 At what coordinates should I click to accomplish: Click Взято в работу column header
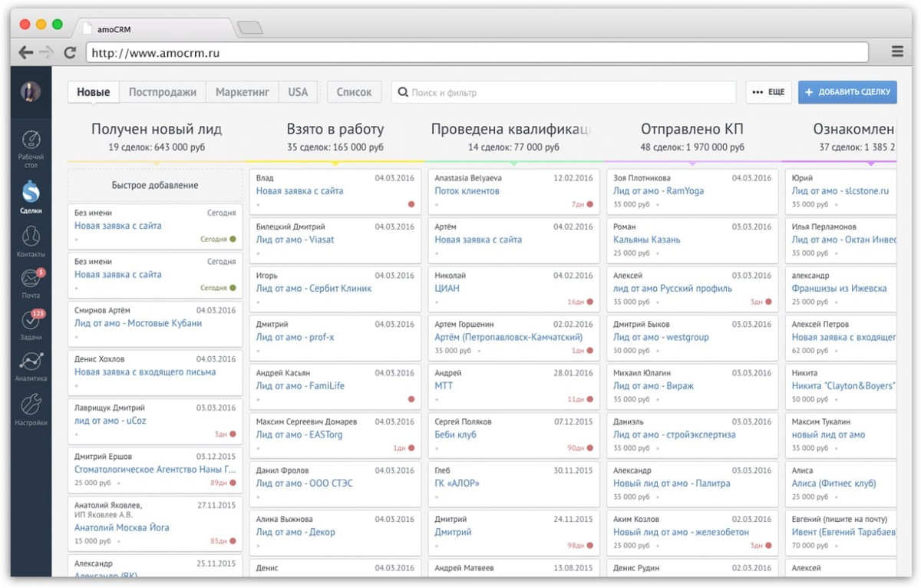coord(335,129)
